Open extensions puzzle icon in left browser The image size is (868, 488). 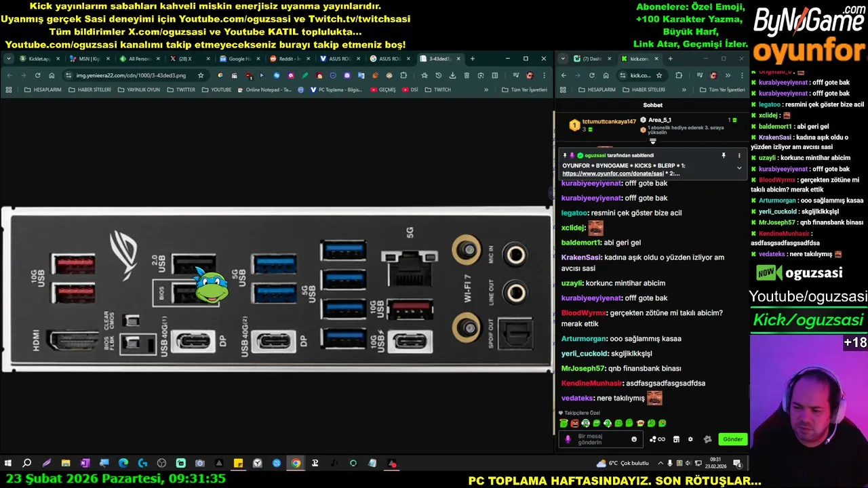coord(403,75)
